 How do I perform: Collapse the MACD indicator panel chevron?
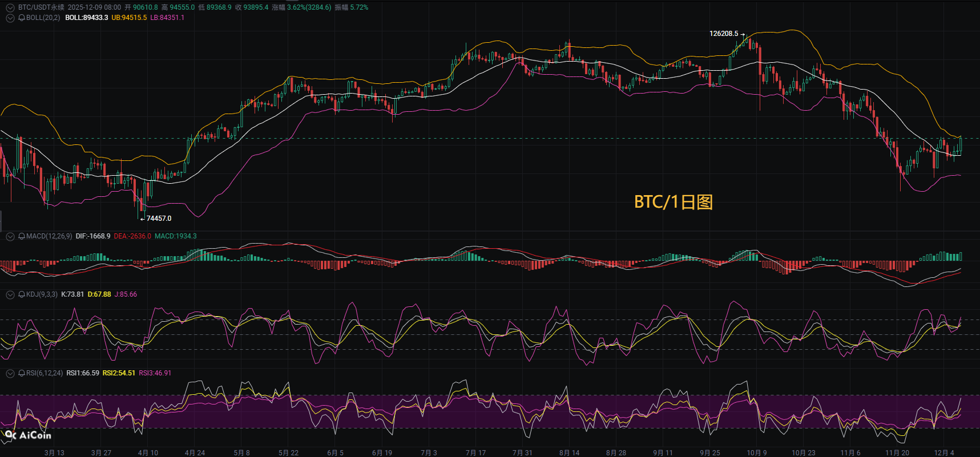click(x=10, y=236)
